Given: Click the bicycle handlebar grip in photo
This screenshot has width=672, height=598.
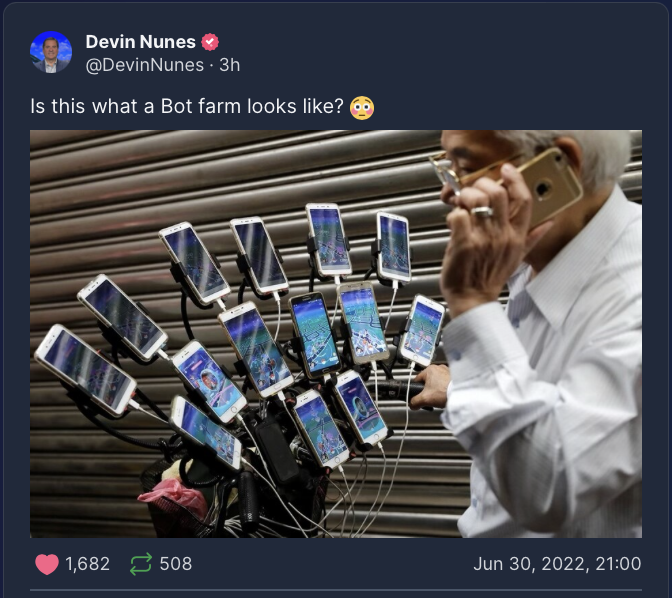Looking at the screenshot, I should pyautogui.click(x=396, y=389).
